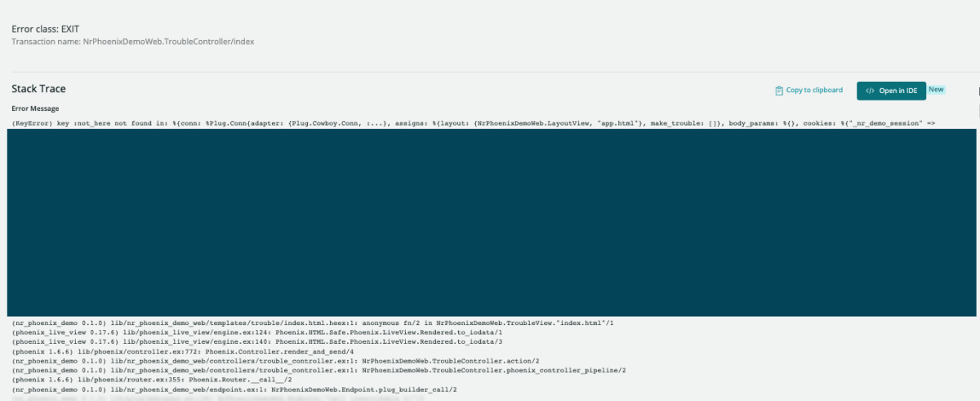Click the New badge next to Open in IDE

coord(936,90)
